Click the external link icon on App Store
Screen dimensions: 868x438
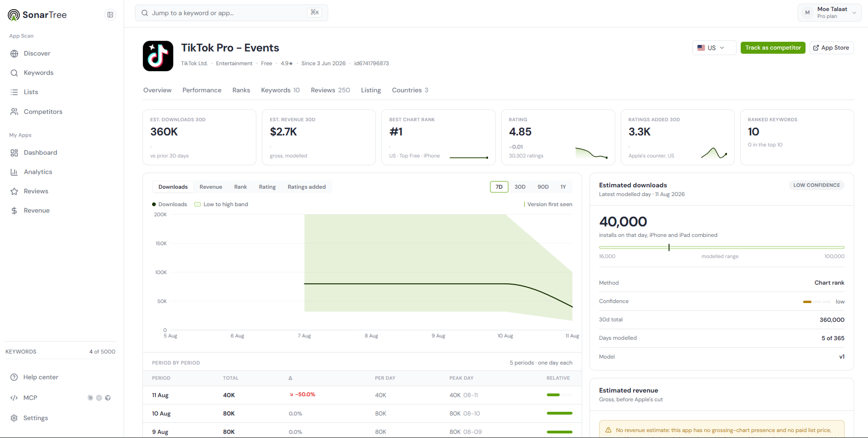[816, 48]
